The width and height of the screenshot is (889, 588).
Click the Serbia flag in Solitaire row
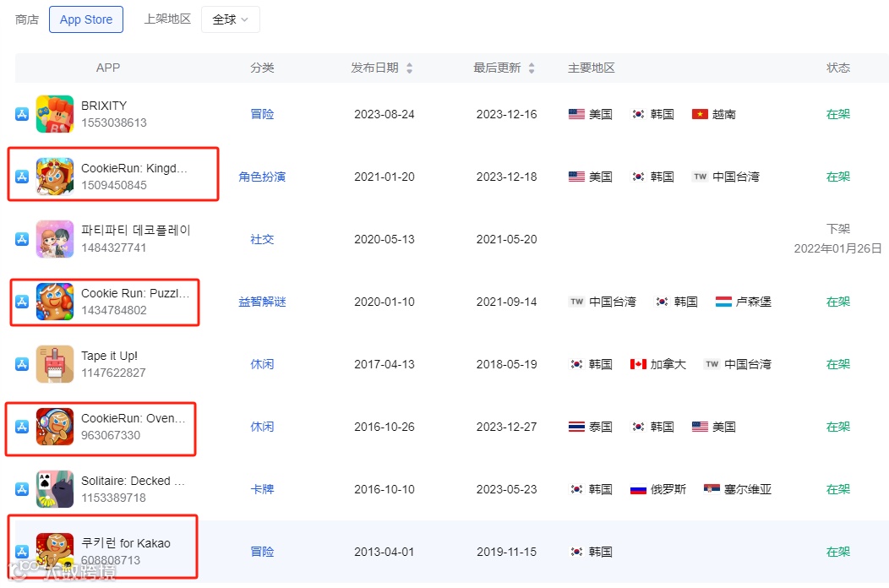click(712, 489)
